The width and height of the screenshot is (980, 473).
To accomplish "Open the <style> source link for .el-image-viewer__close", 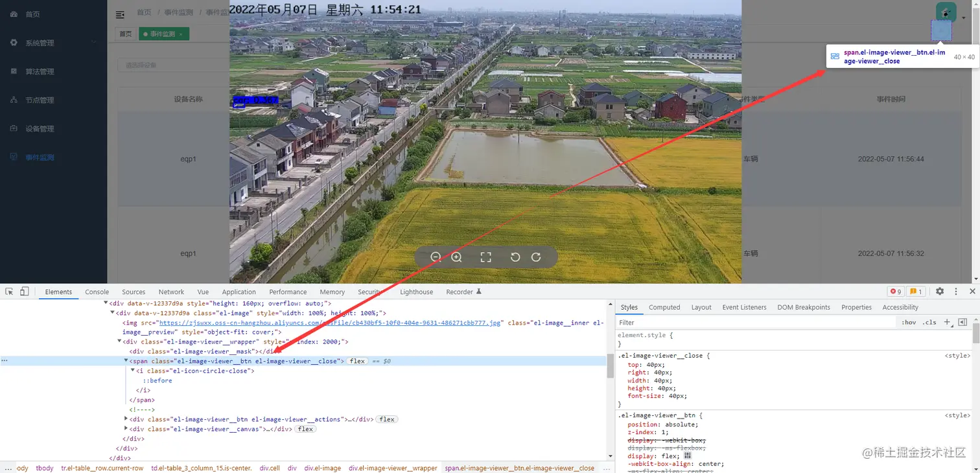I will coord(957,355).
